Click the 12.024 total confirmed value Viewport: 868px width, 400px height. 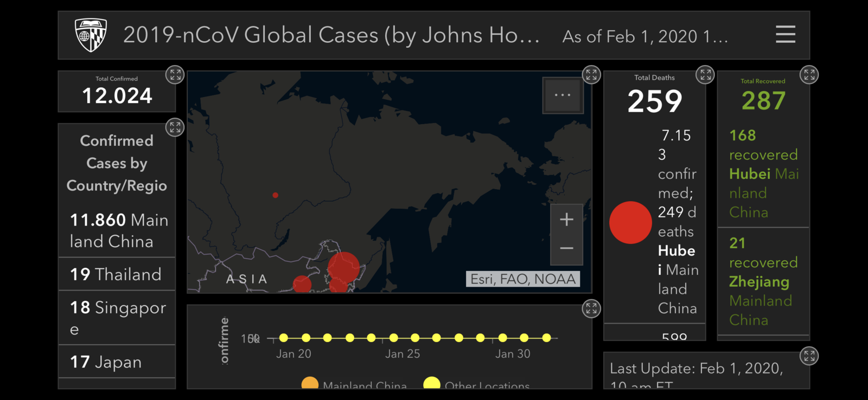(117, 96)
